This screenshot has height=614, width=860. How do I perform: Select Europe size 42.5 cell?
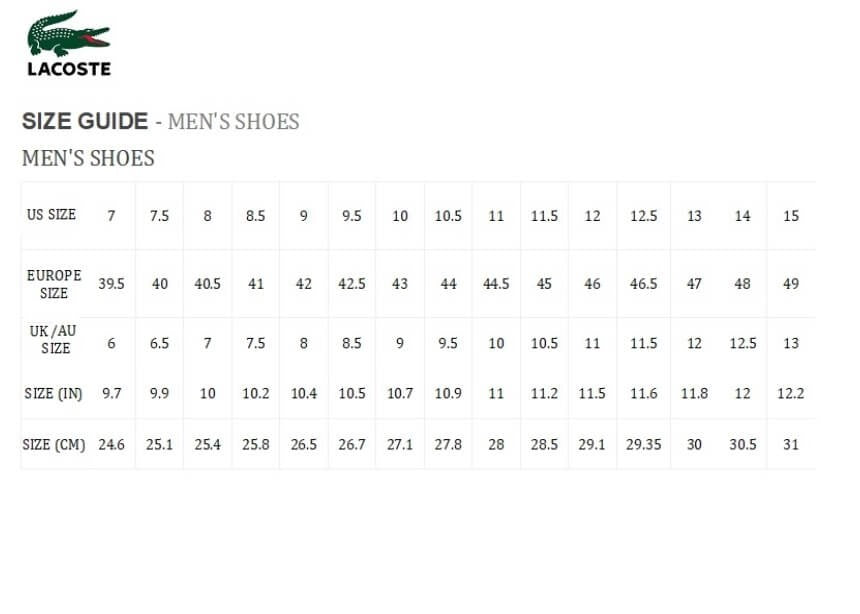(x=352, y=284)
